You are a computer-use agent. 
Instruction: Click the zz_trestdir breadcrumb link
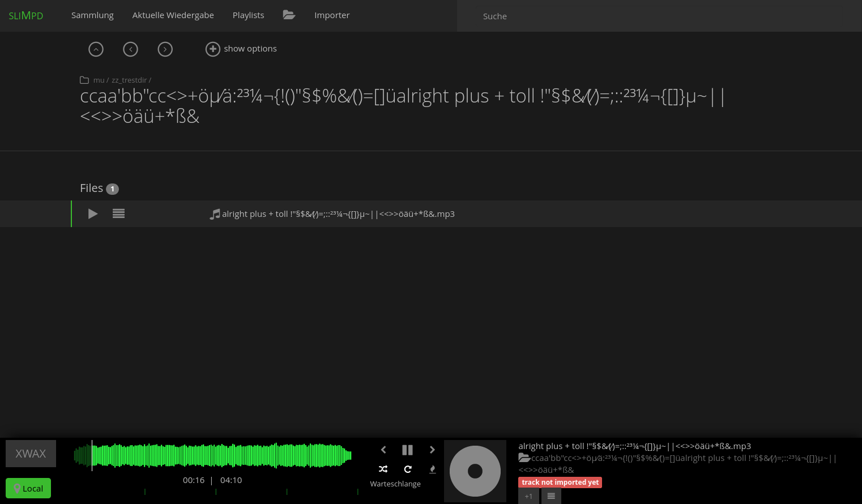point(129,80)
